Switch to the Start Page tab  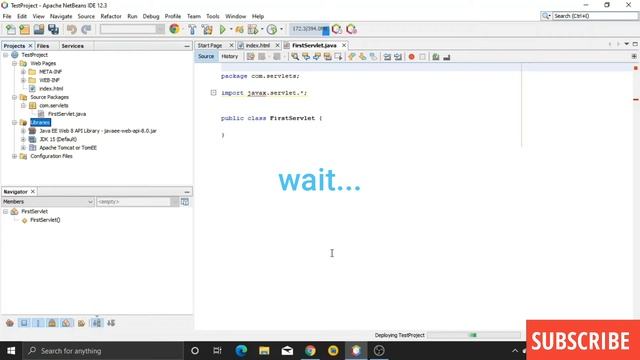(x=210, y=45)
